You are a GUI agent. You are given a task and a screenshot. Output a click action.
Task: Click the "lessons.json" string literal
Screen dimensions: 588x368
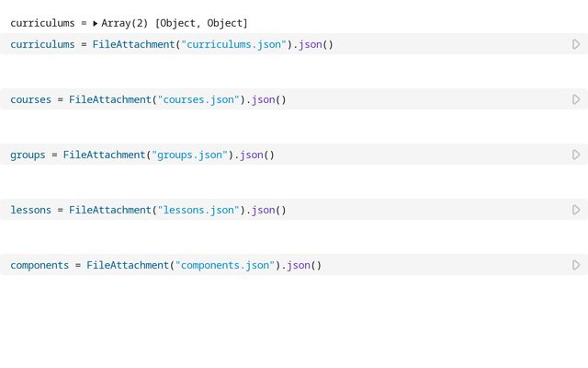(198, 210)
